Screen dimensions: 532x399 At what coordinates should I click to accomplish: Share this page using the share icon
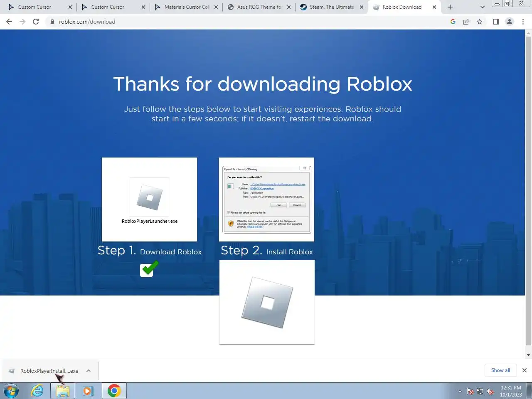click(x=466, y=22)
